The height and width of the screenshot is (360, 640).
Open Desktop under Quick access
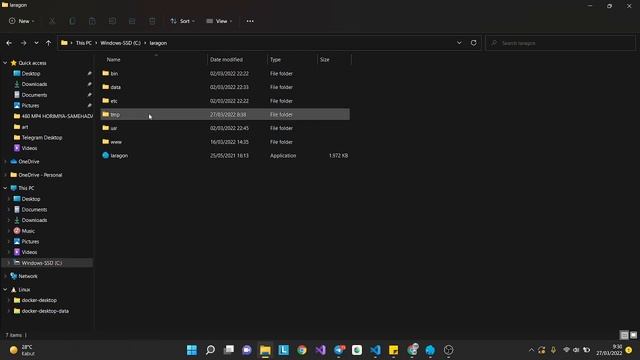pyautogui.click(x=31, y=73)
